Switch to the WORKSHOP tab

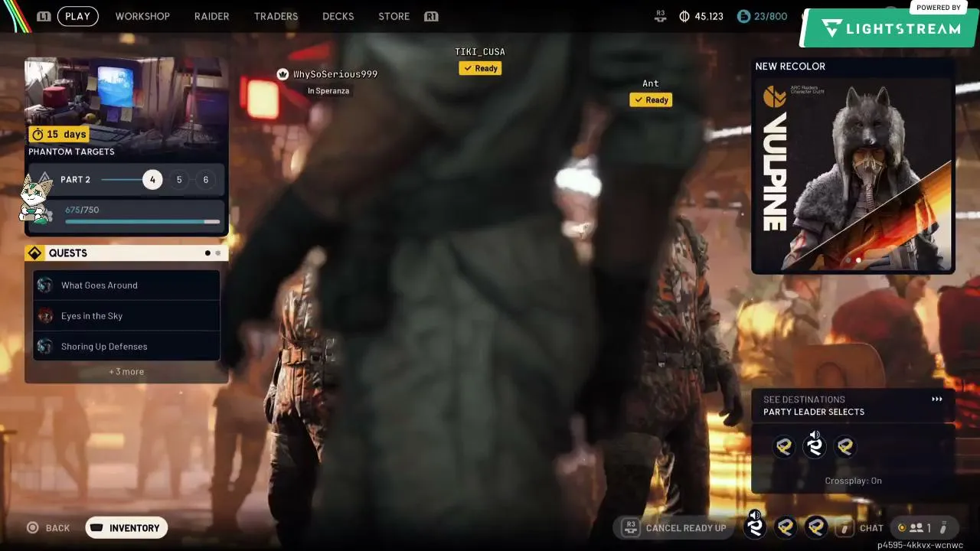tap(142, 16)
